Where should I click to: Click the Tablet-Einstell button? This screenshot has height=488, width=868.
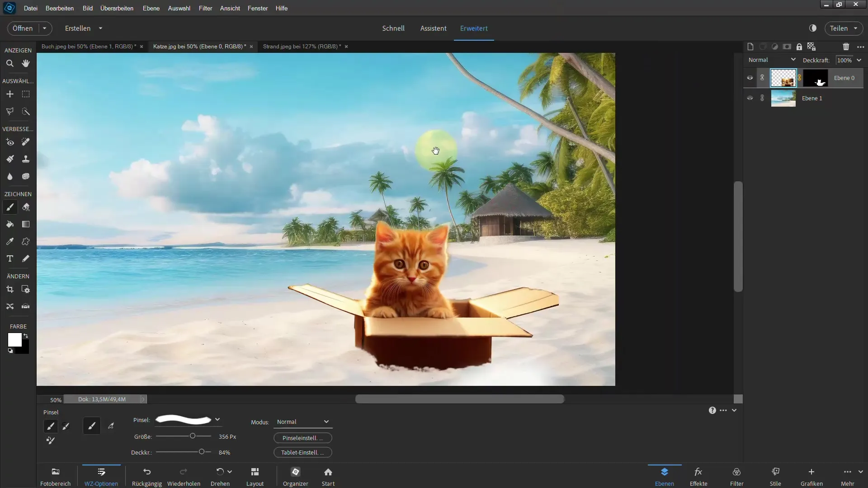[x=302, y=452]
